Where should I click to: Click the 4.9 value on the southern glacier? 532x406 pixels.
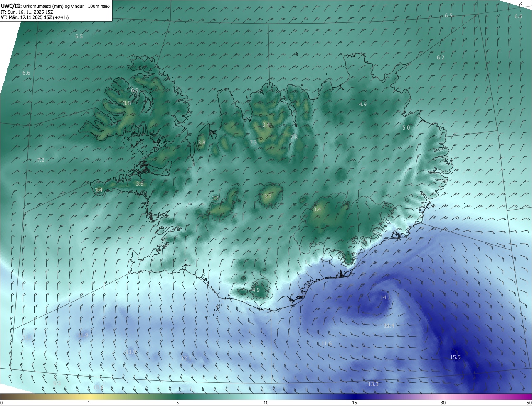(x=256, y=290)
